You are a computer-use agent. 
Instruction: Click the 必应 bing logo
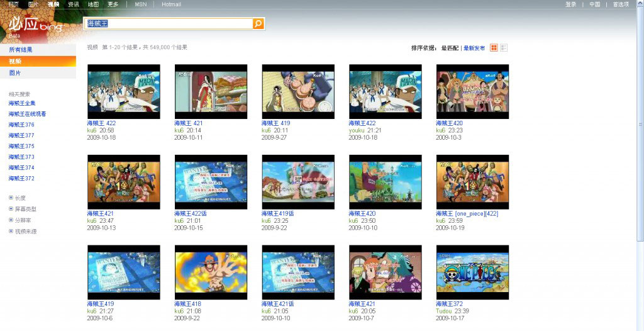36,26
